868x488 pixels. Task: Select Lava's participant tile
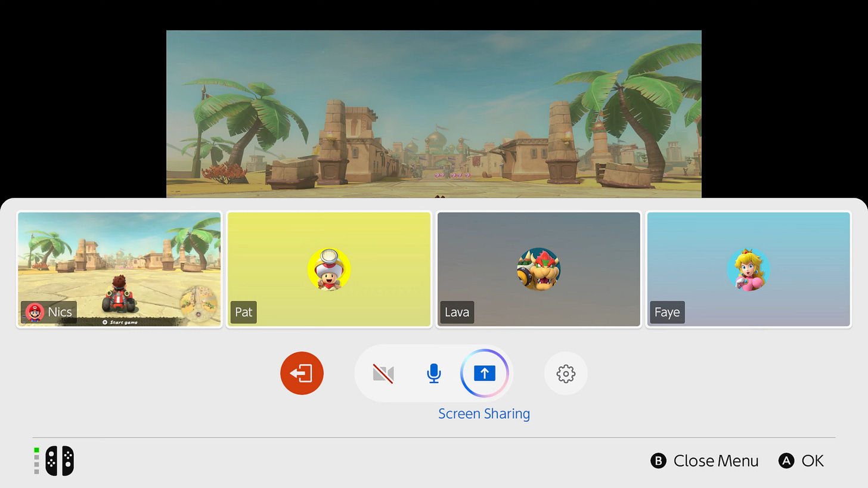click(539, 269)
